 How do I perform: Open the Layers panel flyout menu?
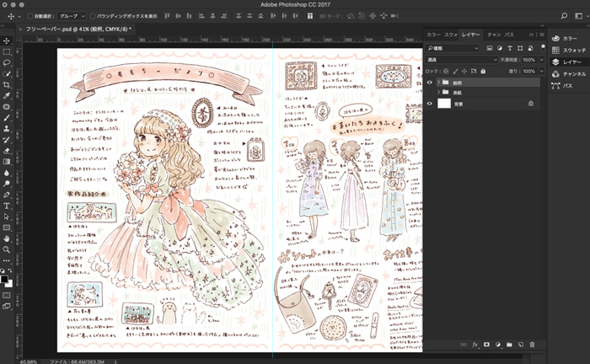(542, 35)
